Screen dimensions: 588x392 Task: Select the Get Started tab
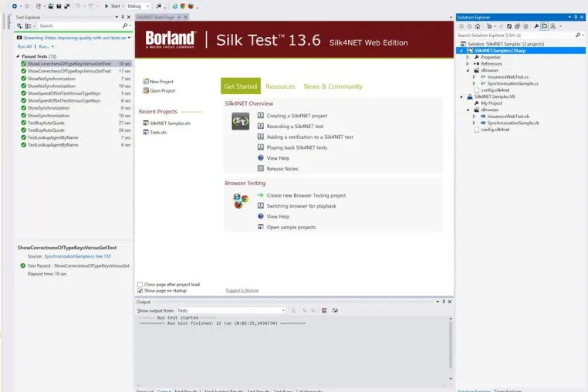[x=241, y=86]
